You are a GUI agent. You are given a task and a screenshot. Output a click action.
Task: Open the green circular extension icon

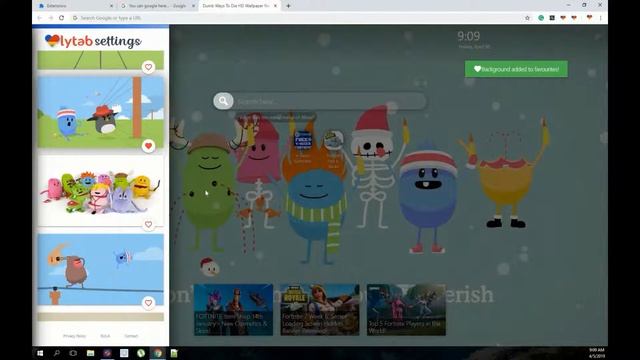(x=541, y=18)
